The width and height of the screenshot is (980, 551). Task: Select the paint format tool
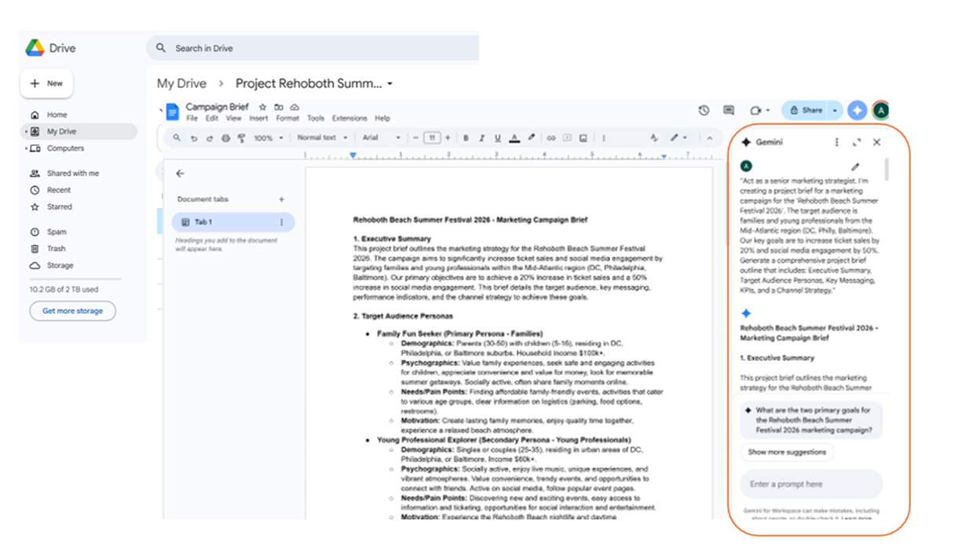coord(241,138)
